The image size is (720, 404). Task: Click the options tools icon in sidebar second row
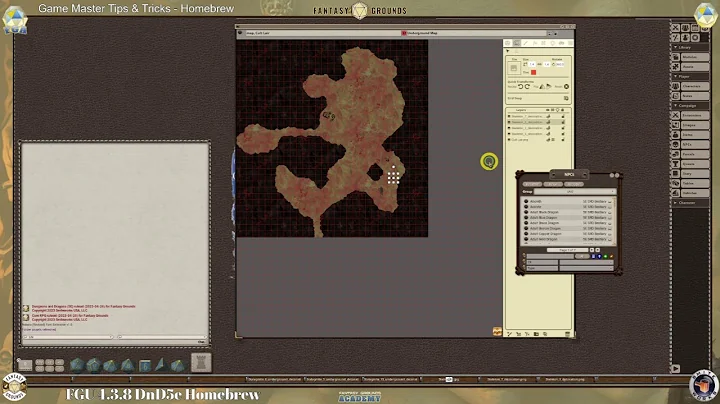click(x=675, y=38)
